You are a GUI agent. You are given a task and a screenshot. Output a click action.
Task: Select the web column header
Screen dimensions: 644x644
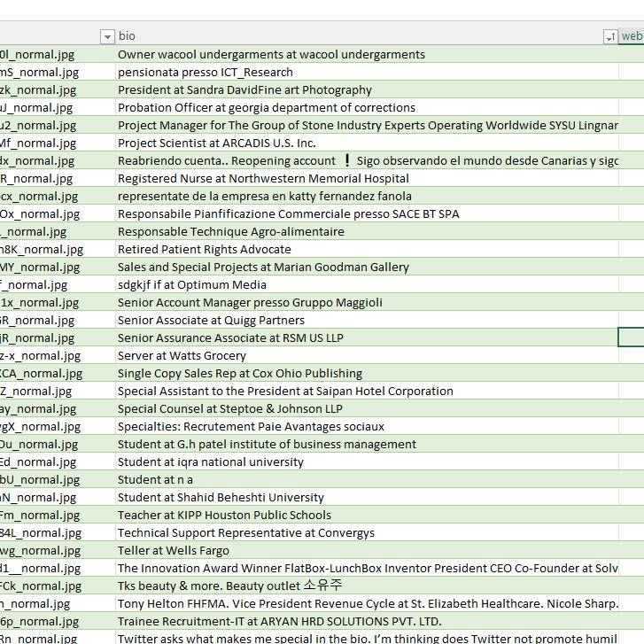(x=632, y=36)
